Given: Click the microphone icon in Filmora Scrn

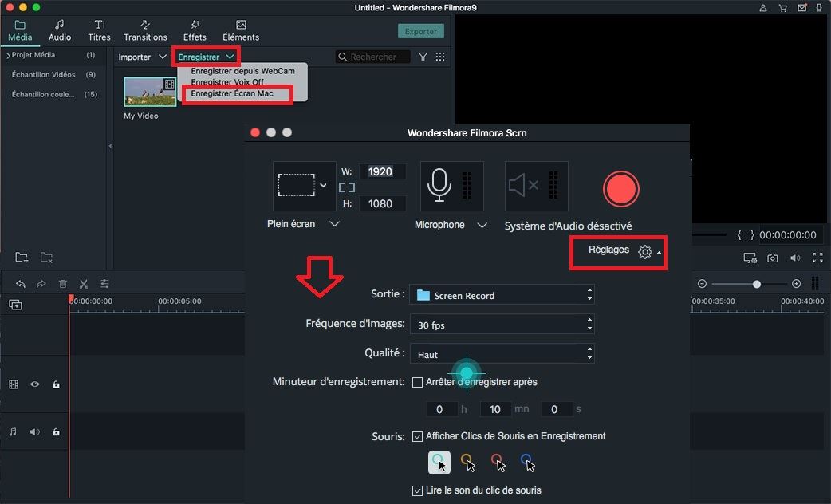Looking at the screenshot, I should click(x=439, y=186).
